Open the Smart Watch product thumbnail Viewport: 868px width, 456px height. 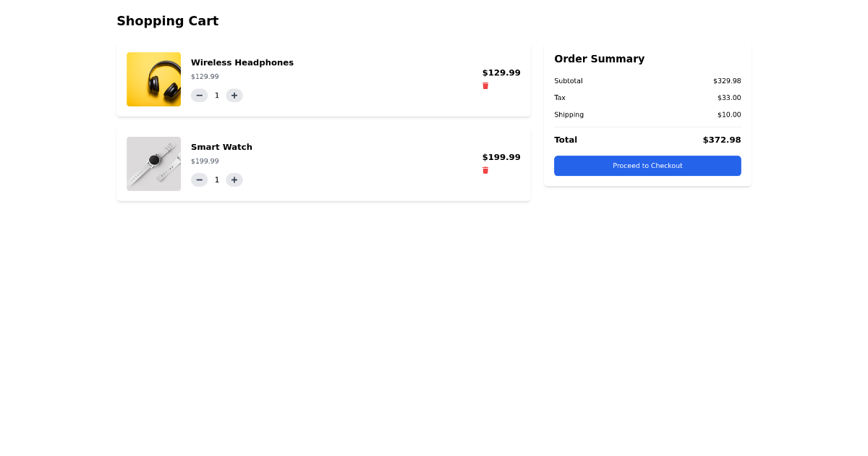coord(153,164)
